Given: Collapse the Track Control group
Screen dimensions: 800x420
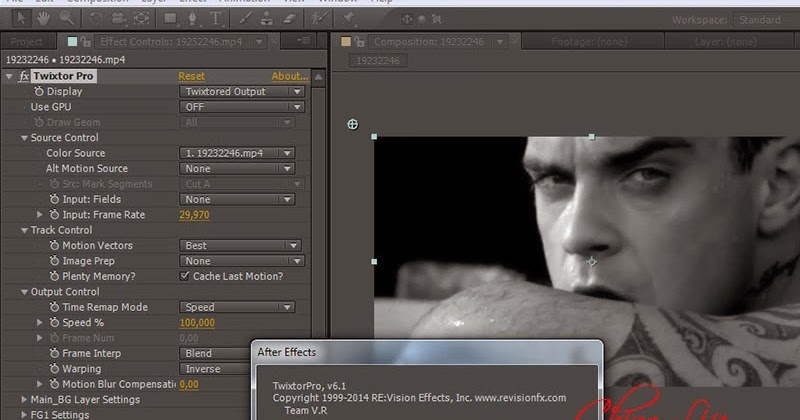Looking at the screenshot, I should pos(24,230).
